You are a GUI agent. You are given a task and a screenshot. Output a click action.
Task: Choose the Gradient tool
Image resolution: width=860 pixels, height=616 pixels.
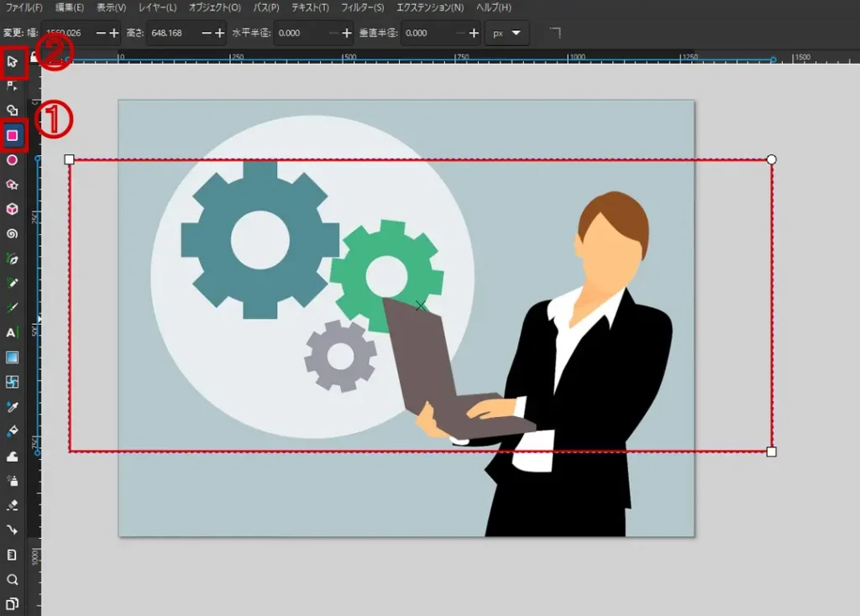pos(13,358)
